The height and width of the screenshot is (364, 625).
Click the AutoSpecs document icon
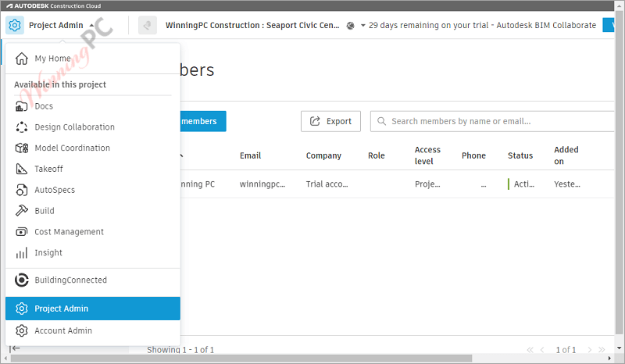tap(22, 190)
